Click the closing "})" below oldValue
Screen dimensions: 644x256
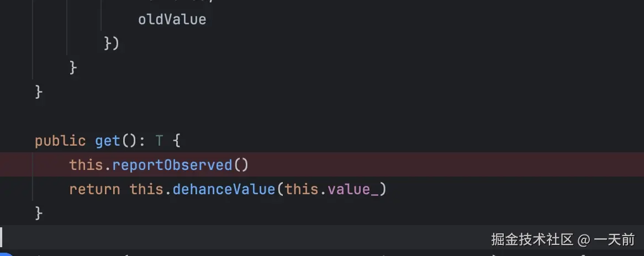pos(112,43)
